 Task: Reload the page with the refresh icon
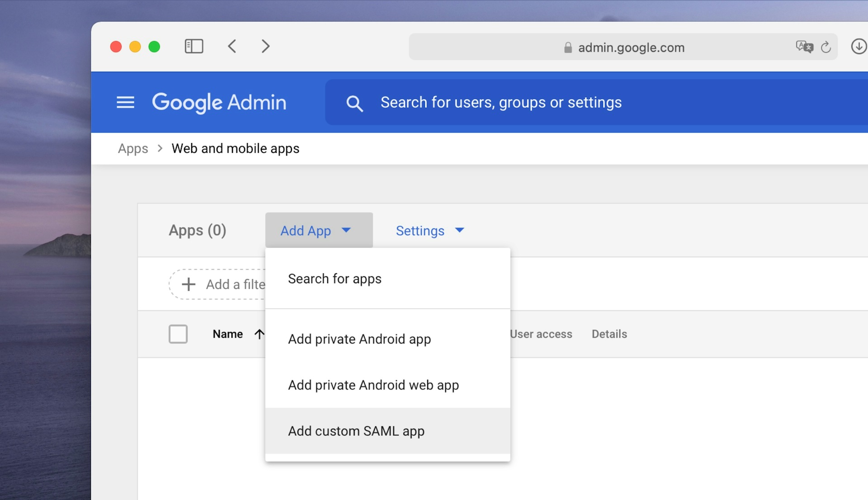[x=826, y=47]
